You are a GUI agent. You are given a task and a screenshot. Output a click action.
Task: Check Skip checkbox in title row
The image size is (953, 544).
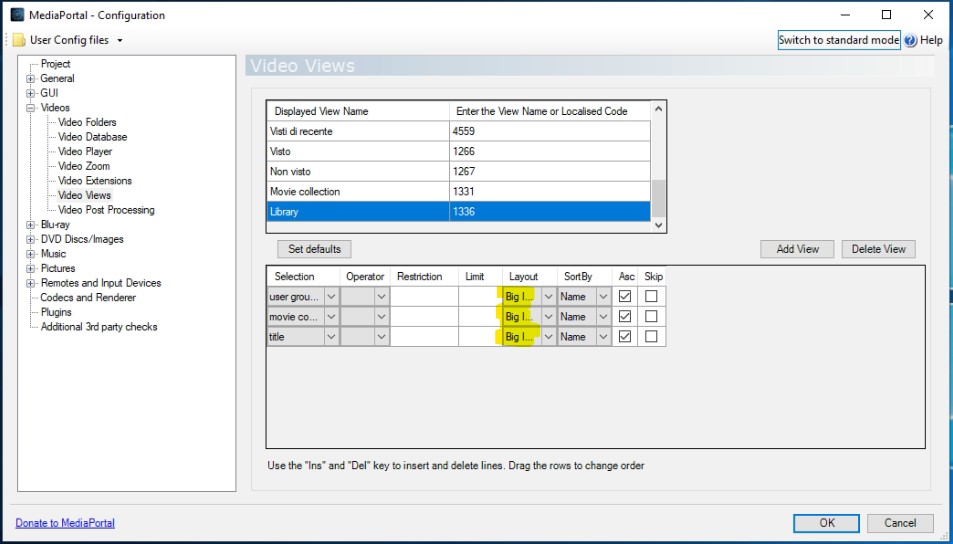(651, 337)
